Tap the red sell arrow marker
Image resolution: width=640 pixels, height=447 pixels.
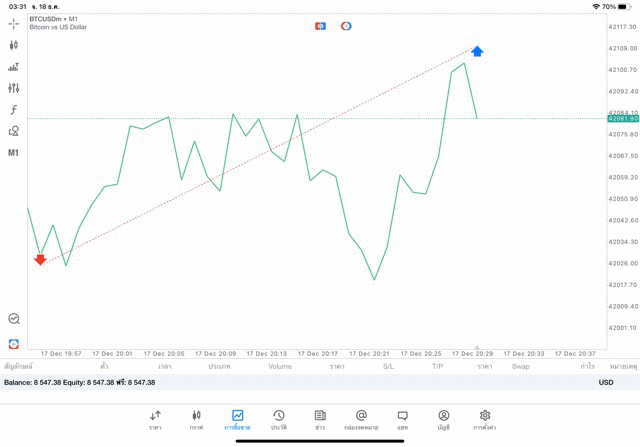point(40,259)
